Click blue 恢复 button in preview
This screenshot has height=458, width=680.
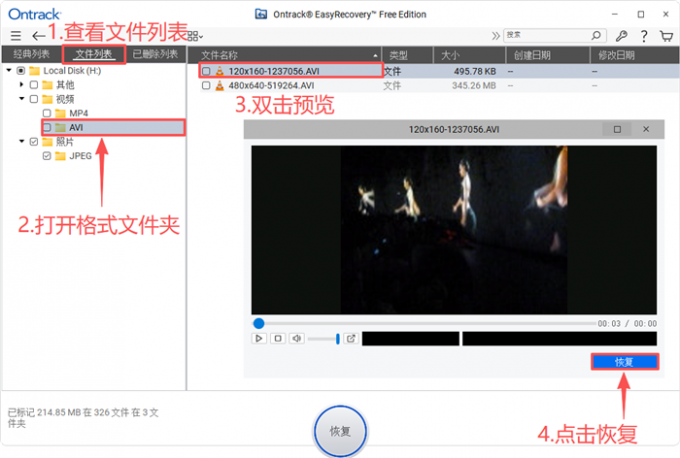(x=624, y=362)
